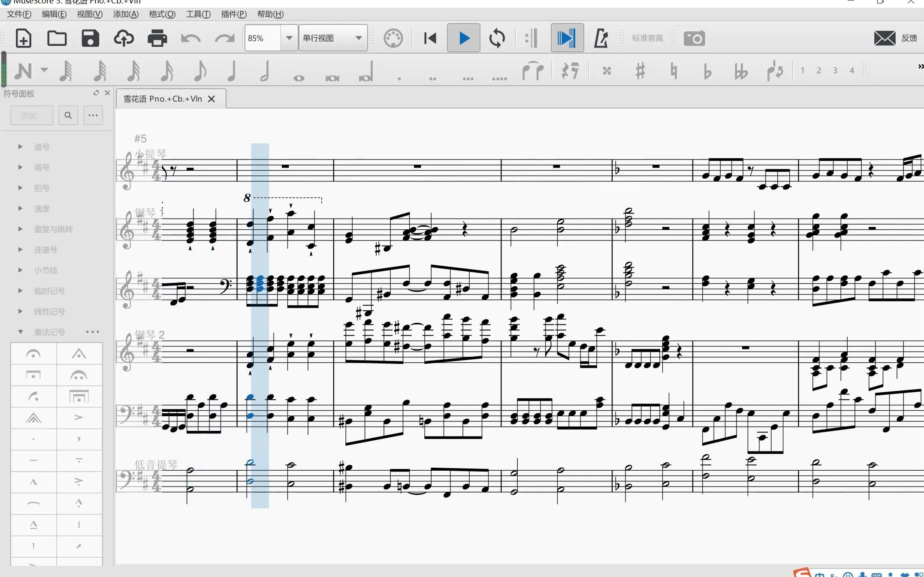Toggle pan score during playback

pyautogui.click(x=567, y=38)
